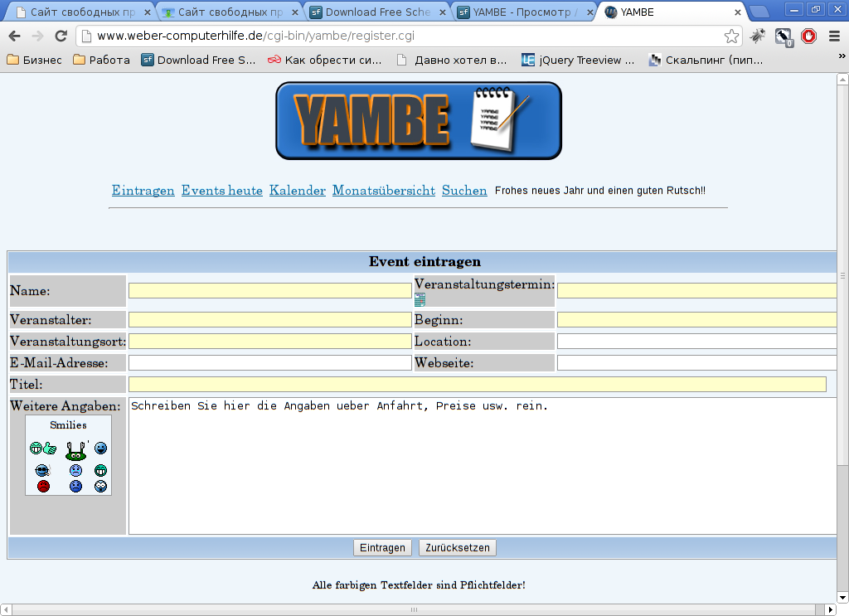Bookmark this page with the star
849x616 pixels.
click(x=731, y=36)
